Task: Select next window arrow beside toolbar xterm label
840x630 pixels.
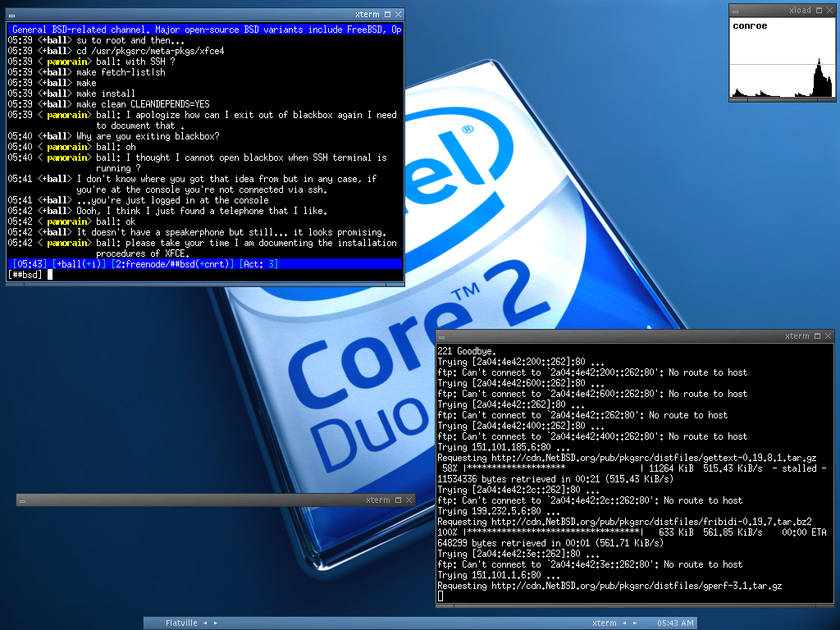Action: click(x=635, y=623)
